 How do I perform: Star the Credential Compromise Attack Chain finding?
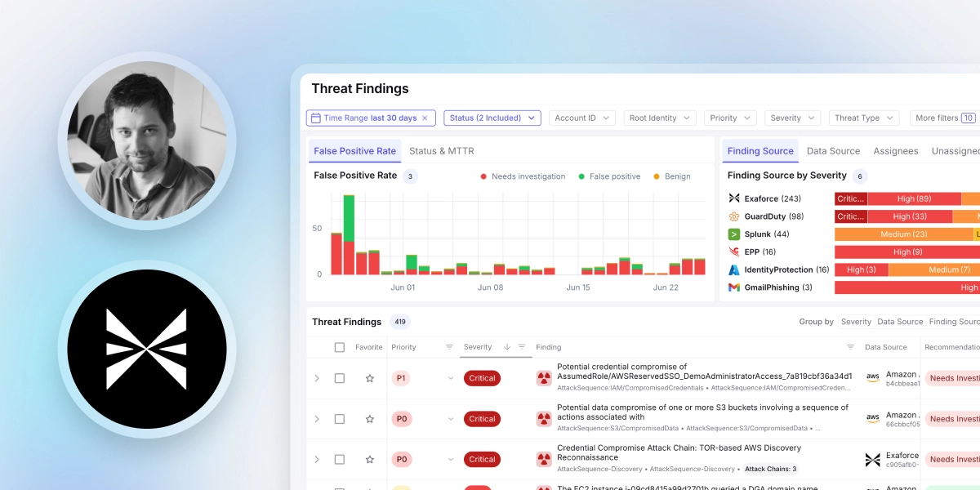(x=368, y=459)
